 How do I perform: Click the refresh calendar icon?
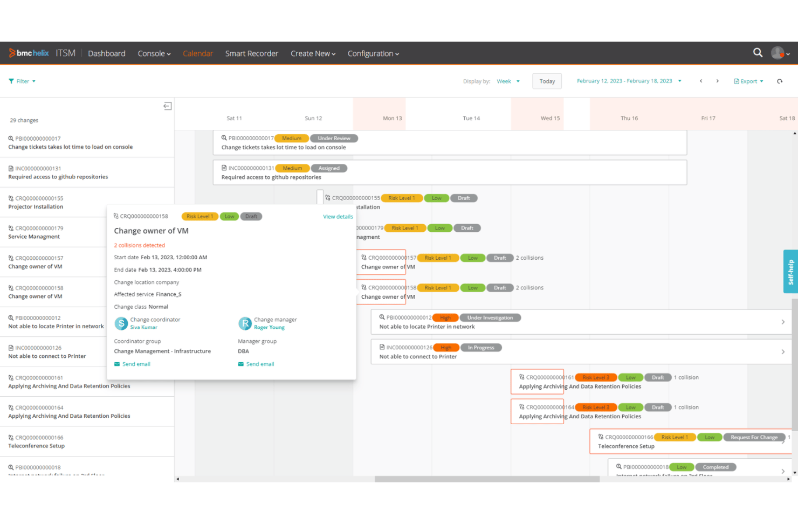click(780, 81)
